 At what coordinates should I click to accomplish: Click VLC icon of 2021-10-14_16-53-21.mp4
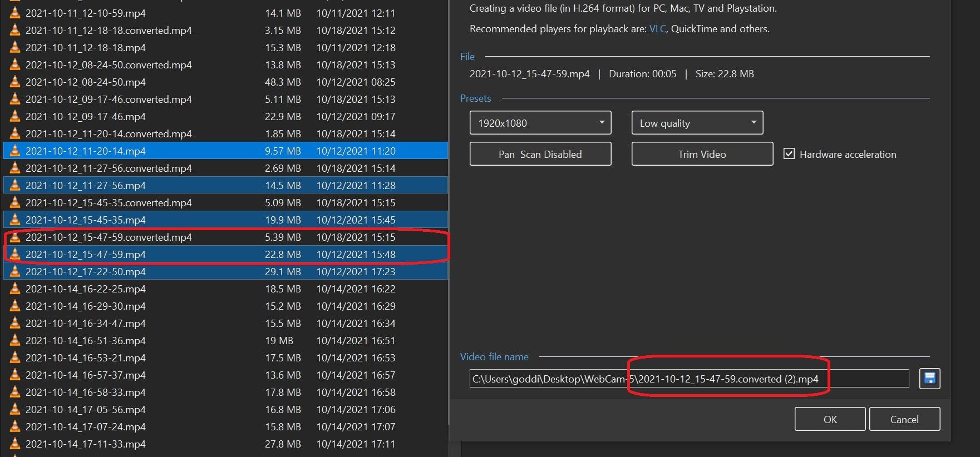click(x=15, y=357)
